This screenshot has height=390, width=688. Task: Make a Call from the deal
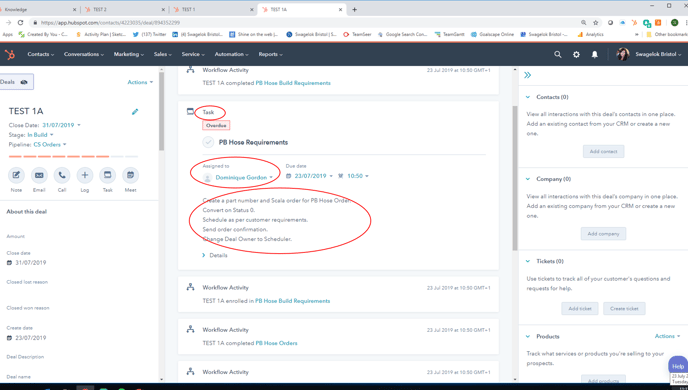point(62,175)
